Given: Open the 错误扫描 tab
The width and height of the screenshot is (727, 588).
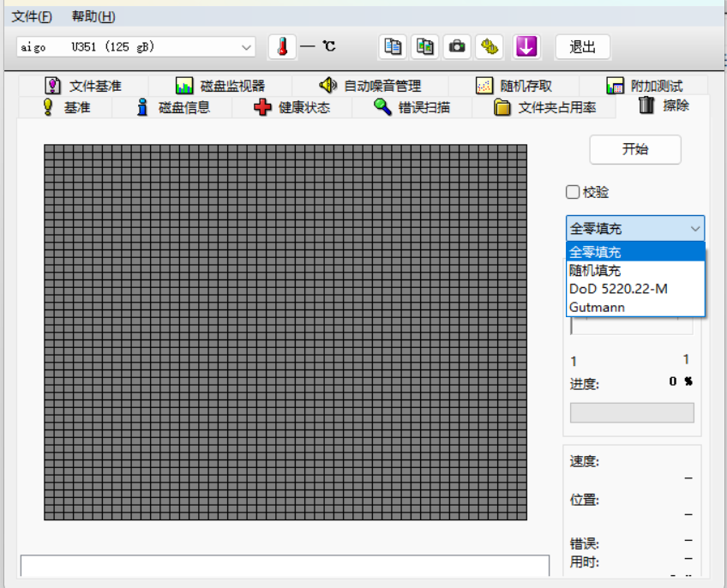Looking at the screenshot, I should (412, 108).
